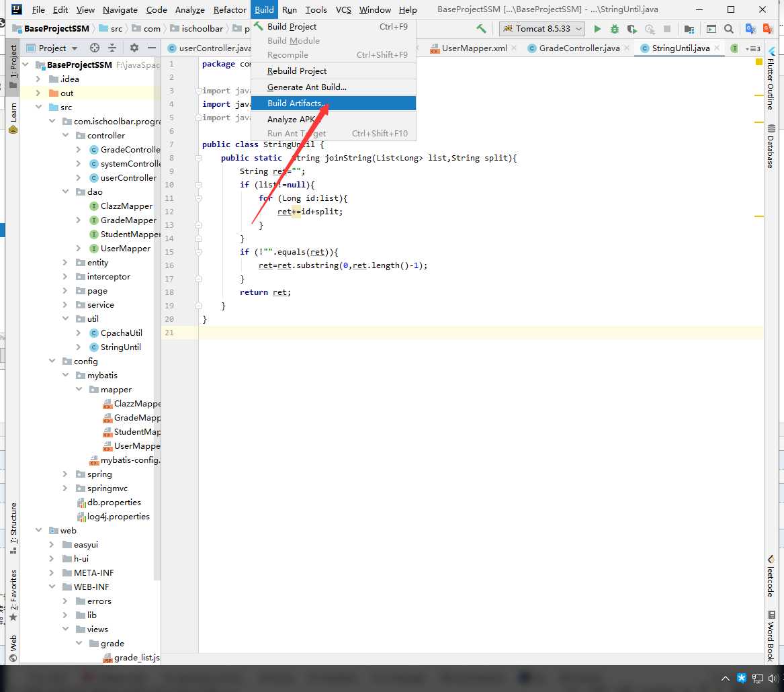784x692 pixels.
Task: Expand the entity package arrow
Action: click(x=65, y=262)
